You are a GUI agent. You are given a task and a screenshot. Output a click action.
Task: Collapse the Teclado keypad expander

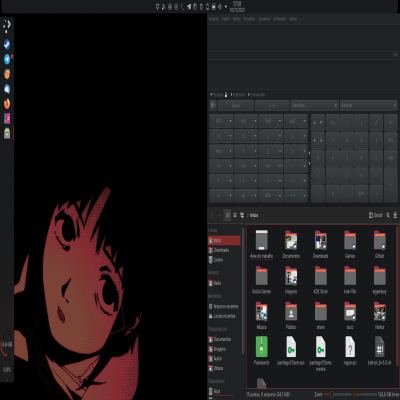pos(219,95)
